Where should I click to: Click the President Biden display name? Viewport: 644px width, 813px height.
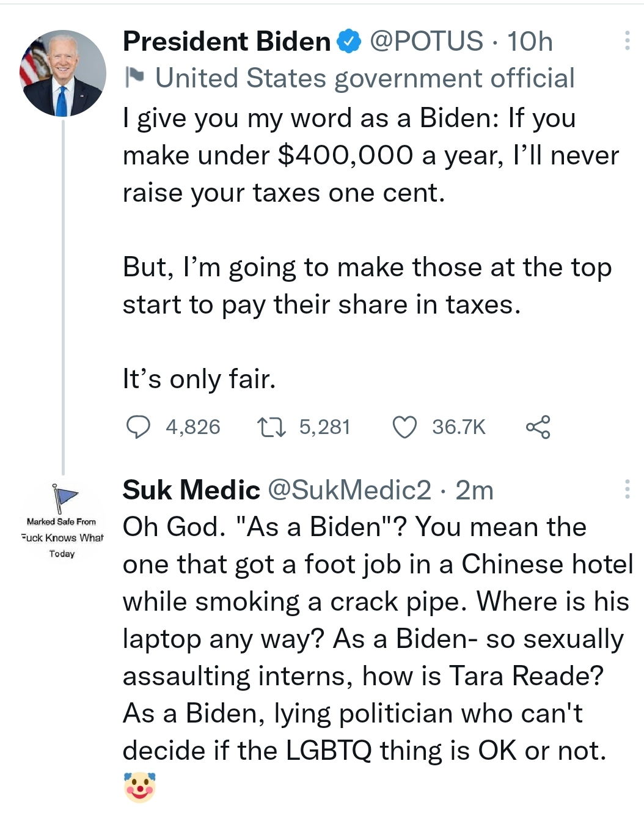[x=227, y=42]
